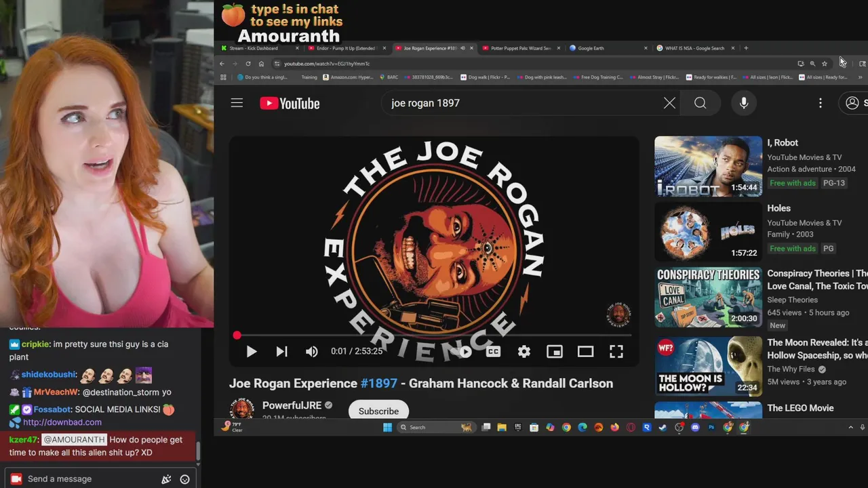Image resolution: width=868 pixels, height=488 pixels.
Task: Open Steam from the taskbar
Action: click(x=663, y=427)
